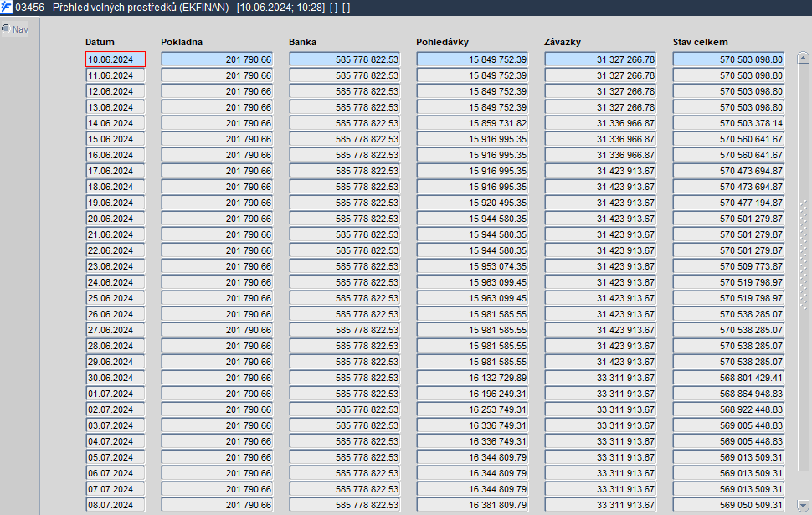812x515 pixels.
Task: Click Pohledávky value 16 132 729.89
Action: (472, 378)
